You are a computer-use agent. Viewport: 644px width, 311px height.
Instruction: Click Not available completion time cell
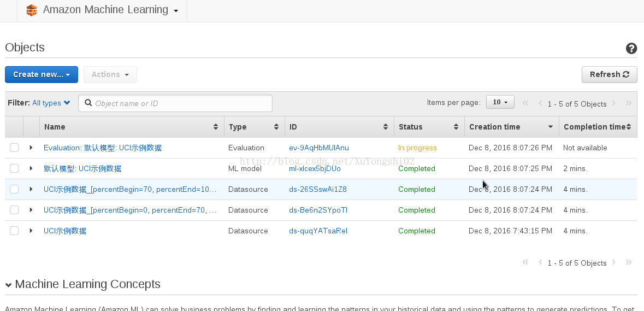[585, 148]
